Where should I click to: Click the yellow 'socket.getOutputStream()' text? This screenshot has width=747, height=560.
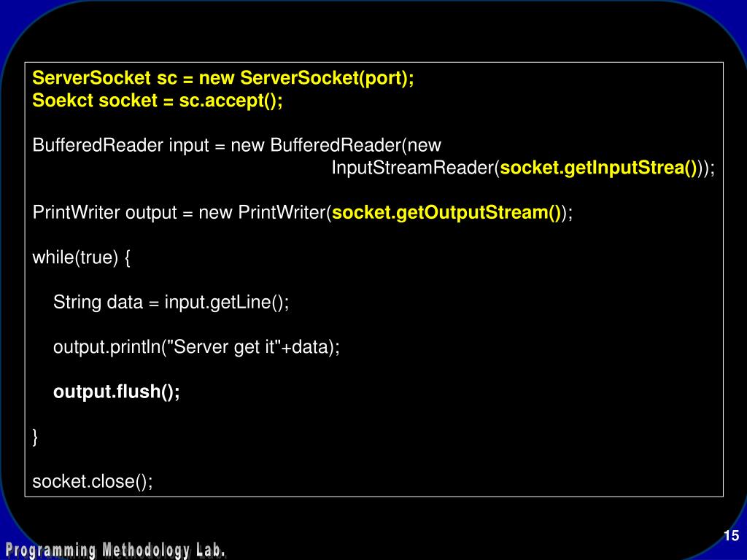click(x=446, y=213)
